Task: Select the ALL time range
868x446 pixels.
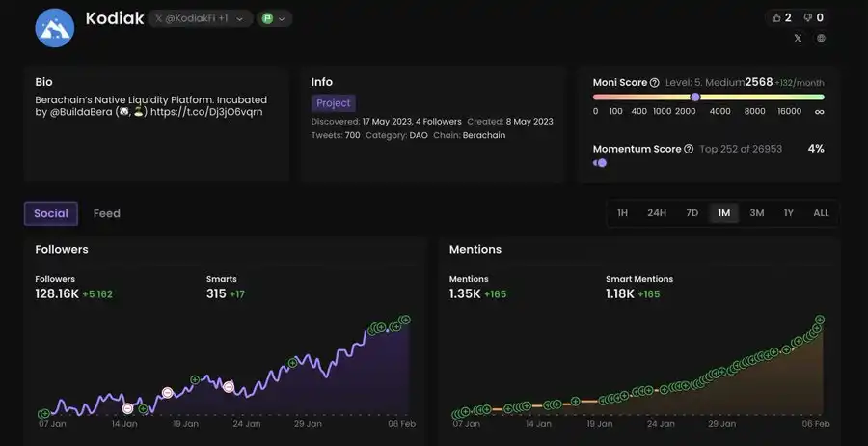Action: 821,213
